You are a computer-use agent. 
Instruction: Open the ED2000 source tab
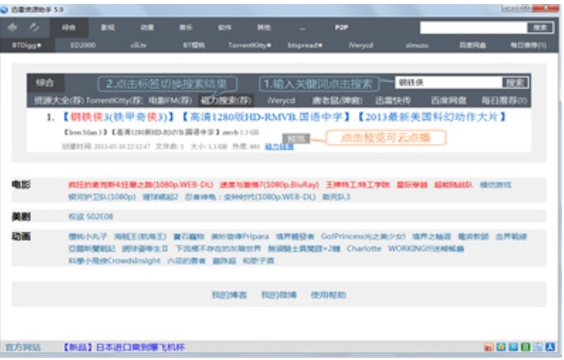click(83, 45)
